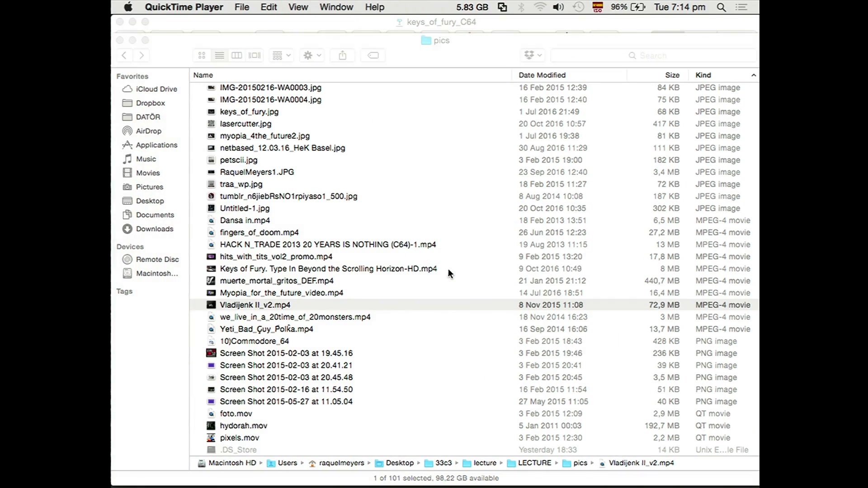Viewport: 868px width, 488px height.
Task: Open Downloads in the sidebar
Action: coord(148,229)
